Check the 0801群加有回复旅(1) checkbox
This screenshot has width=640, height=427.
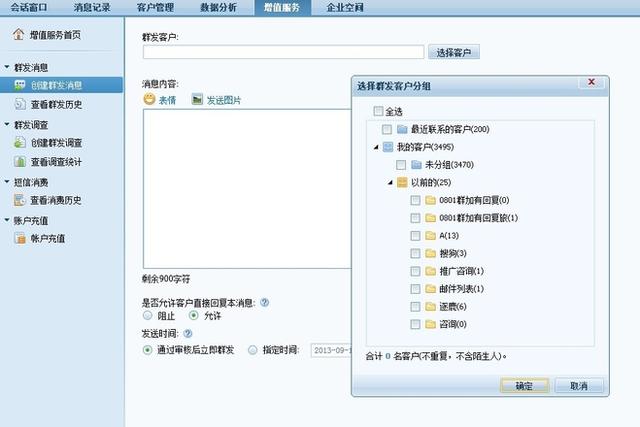point(415,218)
